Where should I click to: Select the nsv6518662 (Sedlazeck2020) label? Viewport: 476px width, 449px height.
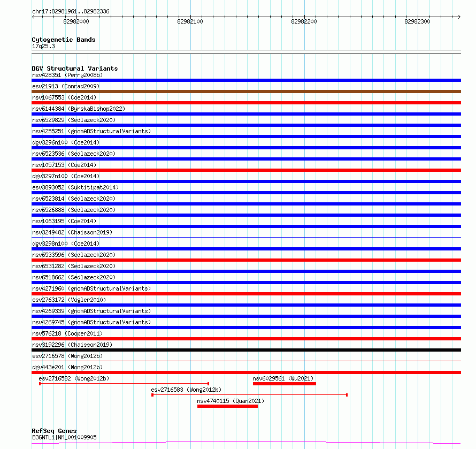click(74, 277)
